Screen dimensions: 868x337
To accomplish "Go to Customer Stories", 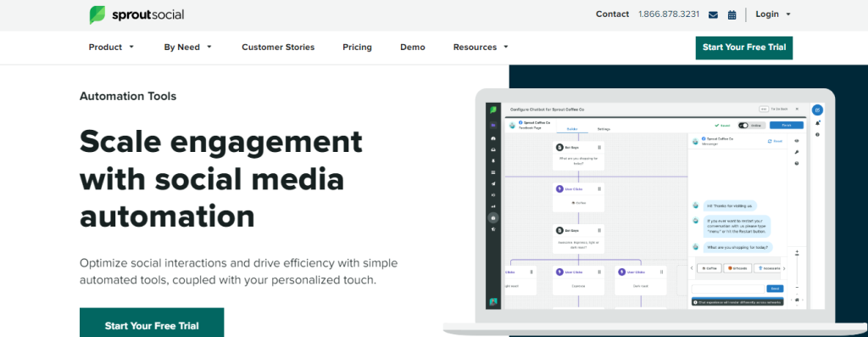I will point(278,48).
